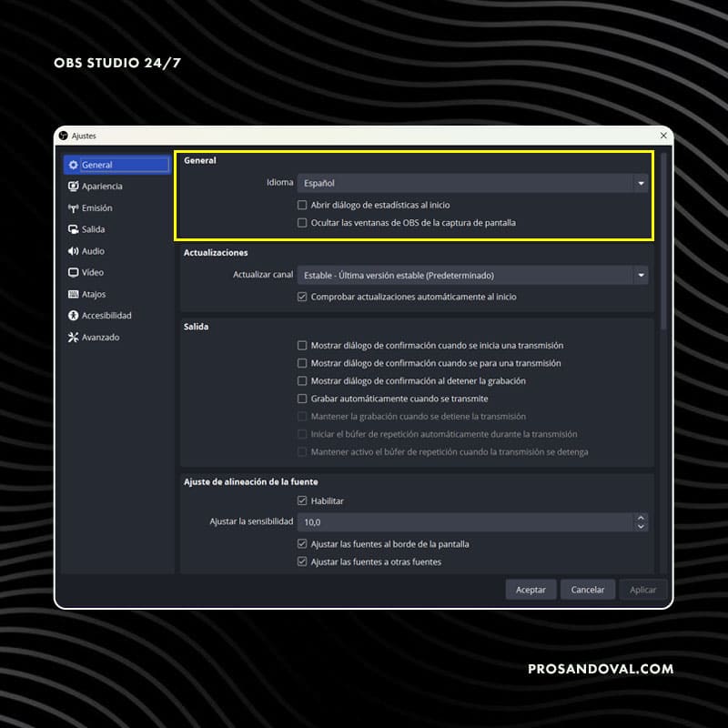Enable confirmation when se inicia una transmisión
728x728 pixels.
pyautogui.click(x=302, y=346)
